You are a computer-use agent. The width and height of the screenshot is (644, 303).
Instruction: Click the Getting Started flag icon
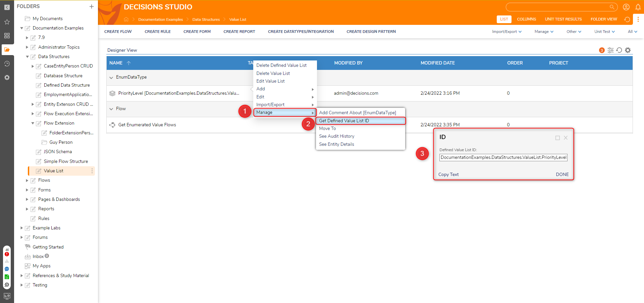[28, 247]
